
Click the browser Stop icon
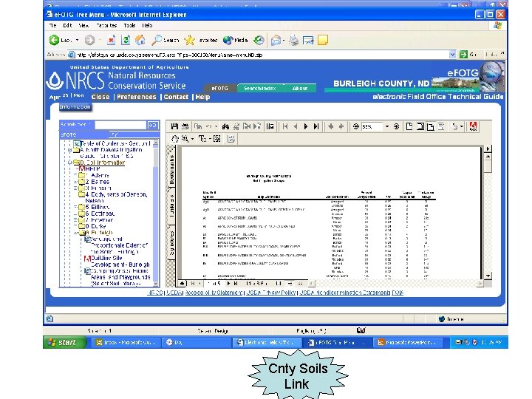111,40
